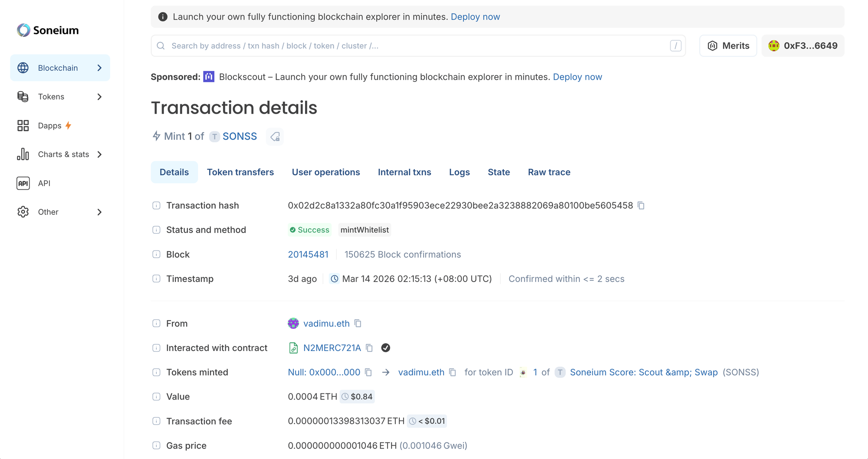The width and height of the screenshot is (868, 459).
Task: Open Other via the gear icon
Action: pos(23,212)
